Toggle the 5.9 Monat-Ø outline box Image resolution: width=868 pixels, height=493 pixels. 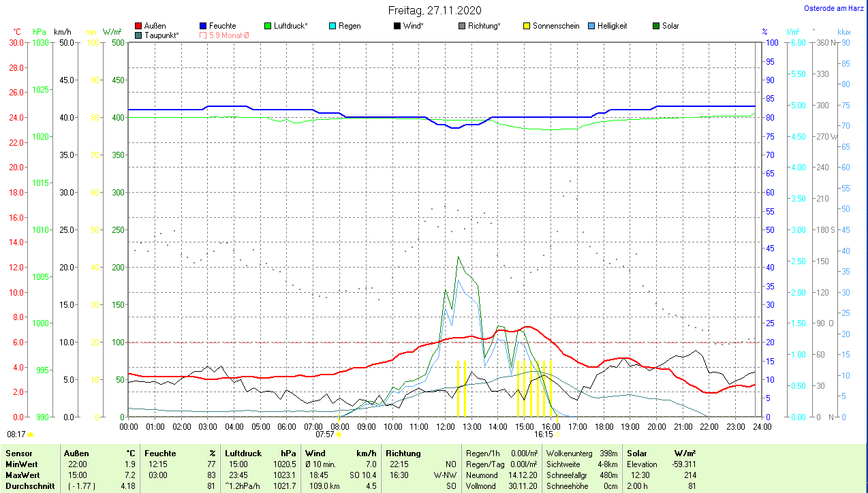pos(203,35)
